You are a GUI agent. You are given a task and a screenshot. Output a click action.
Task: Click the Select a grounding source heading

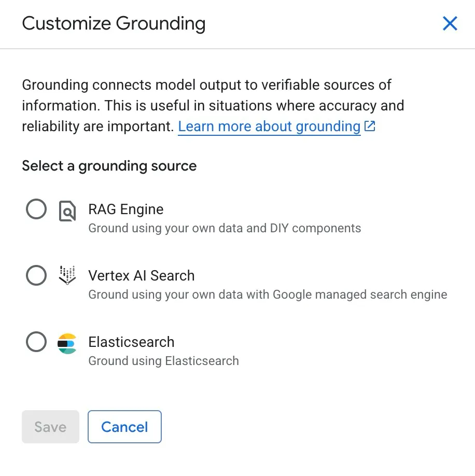[109, 166]
